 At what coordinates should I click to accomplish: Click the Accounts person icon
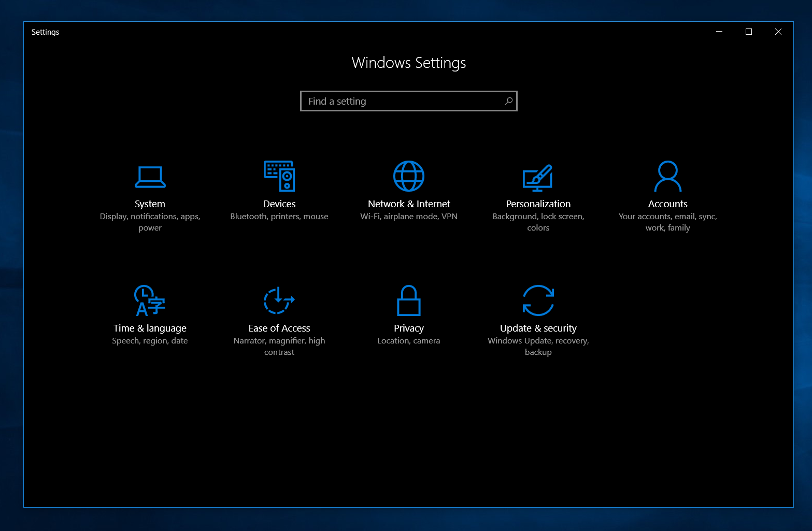coord(668,176)
